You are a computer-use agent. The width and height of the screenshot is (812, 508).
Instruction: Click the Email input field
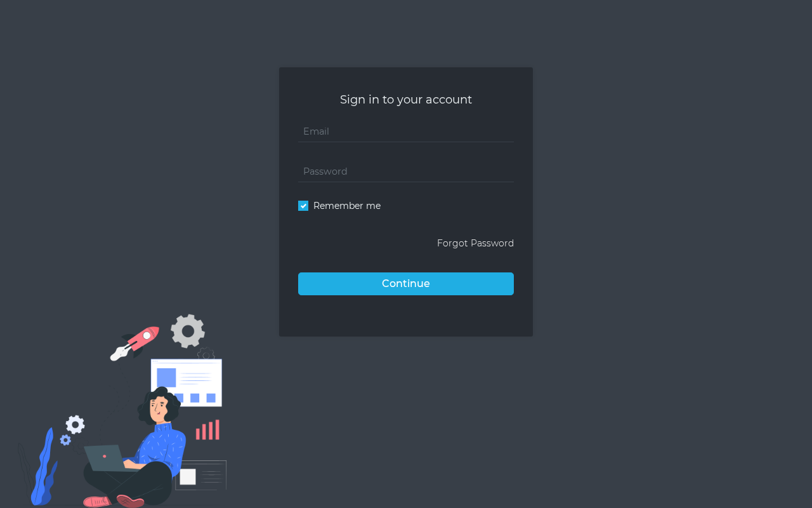click(406, 131)
